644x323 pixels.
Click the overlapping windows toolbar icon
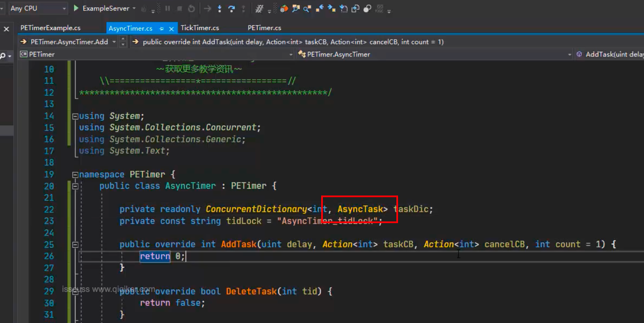click(x=356, y=8)
